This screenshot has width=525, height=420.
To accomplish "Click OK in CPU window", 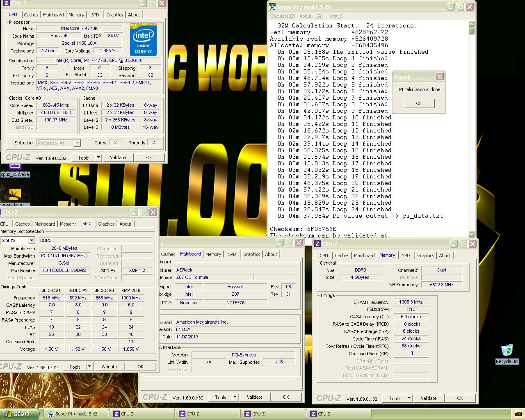I will 149,157.
